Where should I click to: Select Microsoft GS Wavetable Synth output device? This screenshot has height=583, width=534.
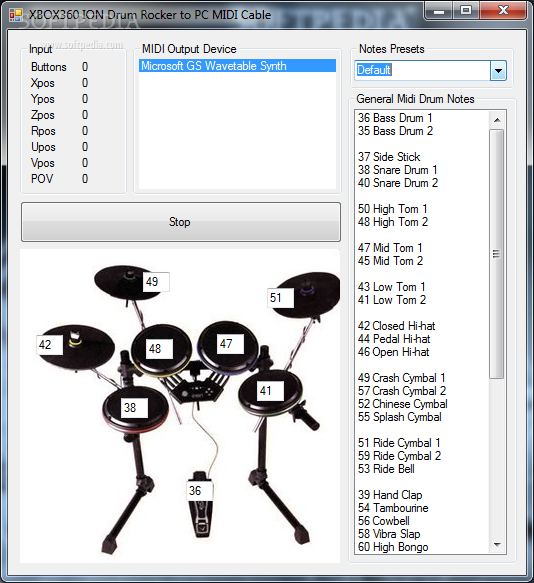pos(237,66)
